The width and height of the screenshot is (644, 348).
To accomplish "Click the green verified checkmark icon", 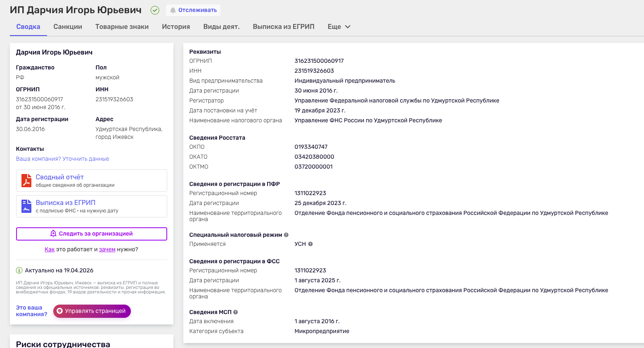I will tap(155, 10).
